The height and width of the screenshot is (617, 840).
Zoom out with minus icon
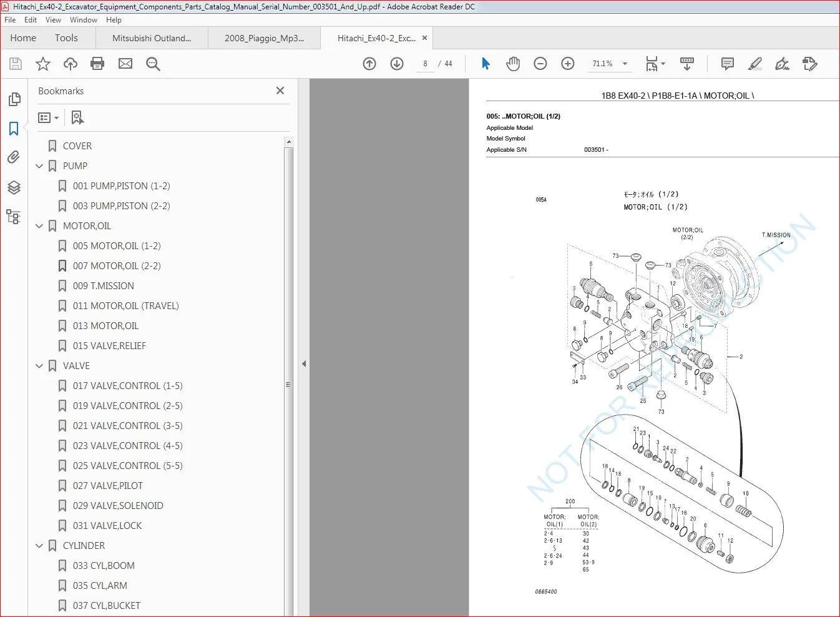[540, 64]
